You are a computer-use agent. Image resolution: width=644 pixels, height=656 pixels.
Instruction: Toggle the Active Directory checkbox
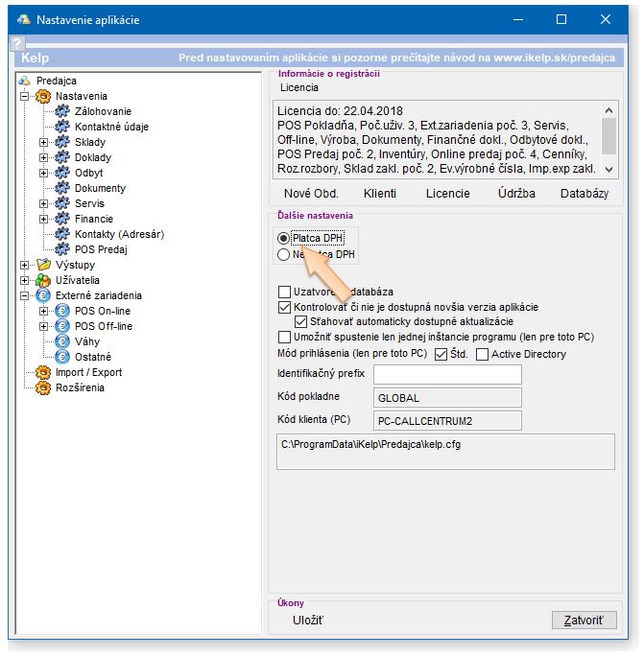coord(483,354)
